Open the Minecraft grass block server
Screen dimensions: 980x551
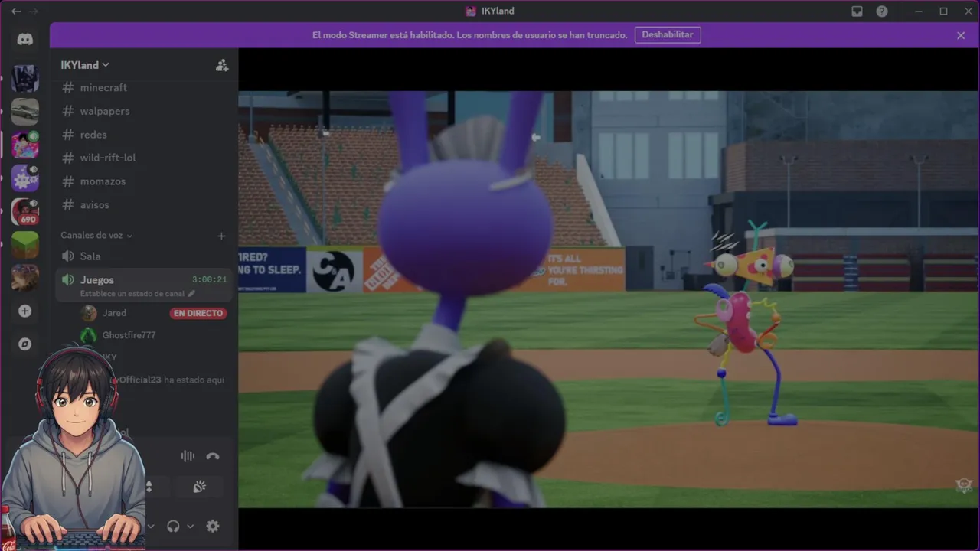click(x=25, y=245)
